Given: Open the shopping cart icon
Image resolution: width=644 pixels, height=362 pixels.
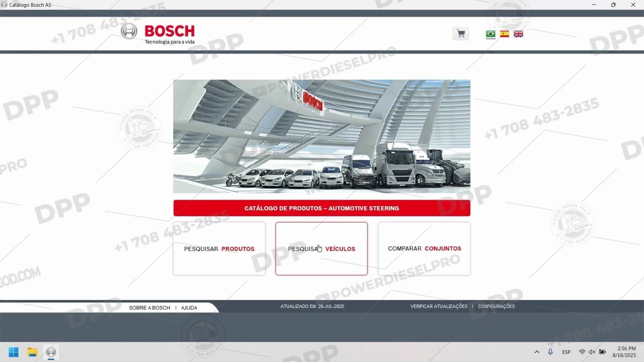Looking at the screenshot, I should coord(460,34).
